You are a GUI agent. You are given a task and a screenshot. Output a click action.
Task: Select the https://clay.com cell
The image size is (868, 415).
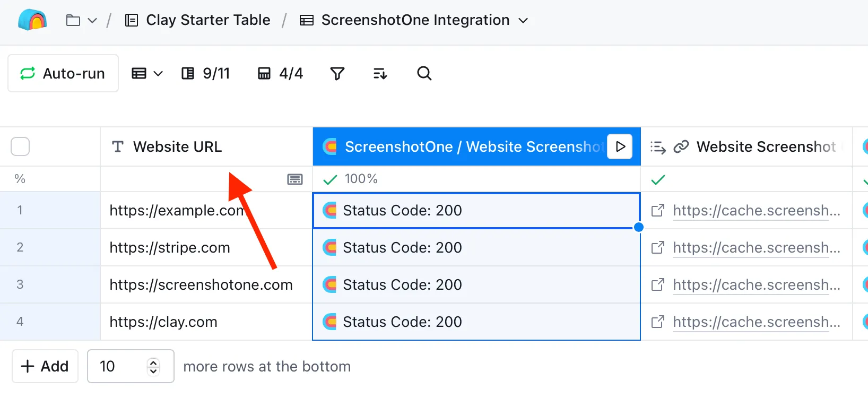point(206,322)
